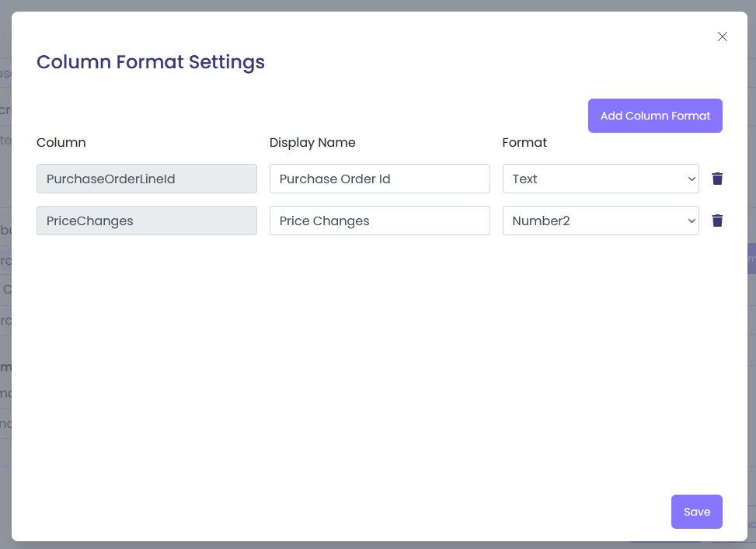Viewport: 756px width, 549px height.
Task: Click the chevron arrow on the Number2 dropdown
Action: (x=692, y=221)
